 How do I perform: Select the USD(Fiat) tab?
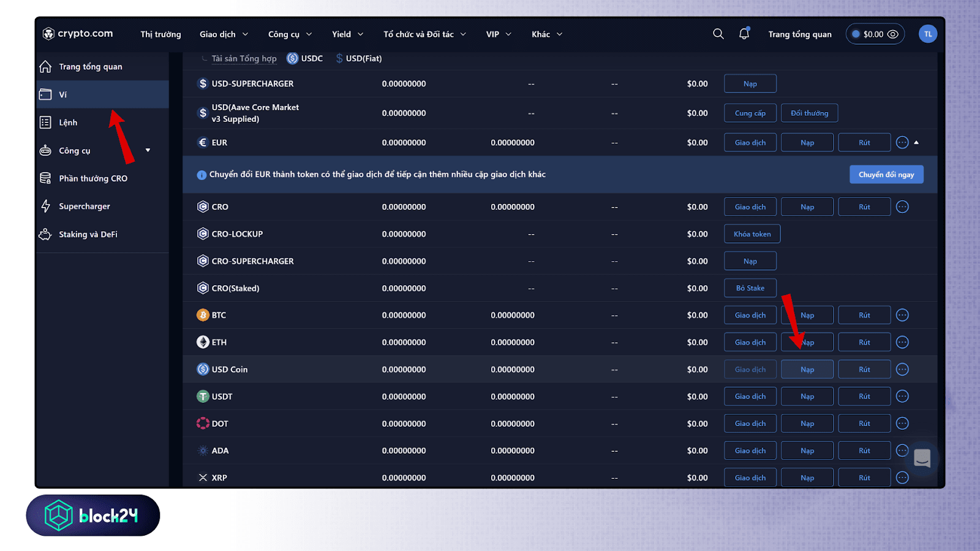pos(358,58)
